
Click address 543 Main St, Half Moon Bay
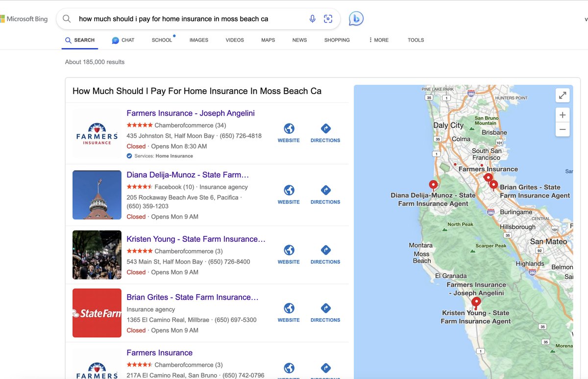point(165,262)
